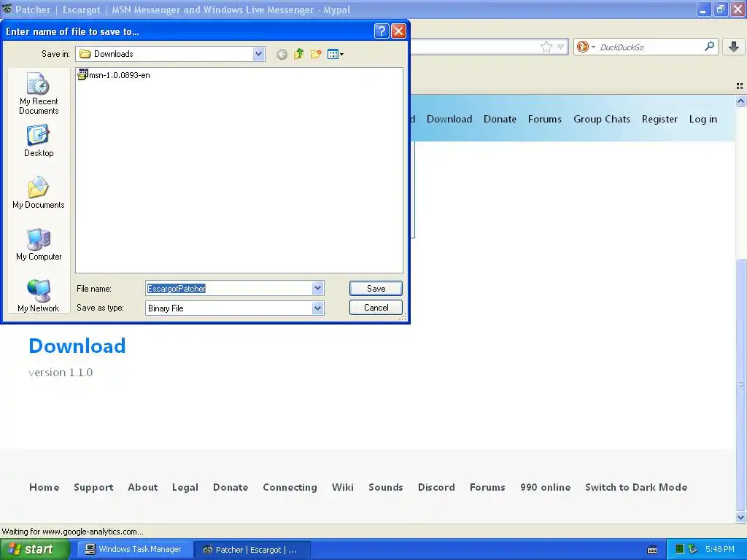747x560 pixels.
Task: Open Legal link in footer
Action: point(185,487)
